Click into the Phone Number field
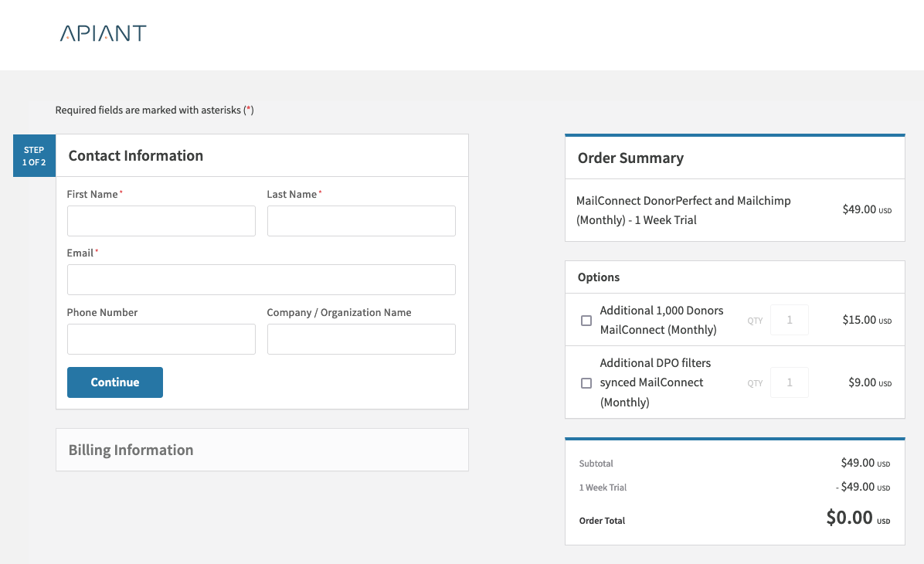The height and width of the screenshot is (564, 924). coord(161,339)
